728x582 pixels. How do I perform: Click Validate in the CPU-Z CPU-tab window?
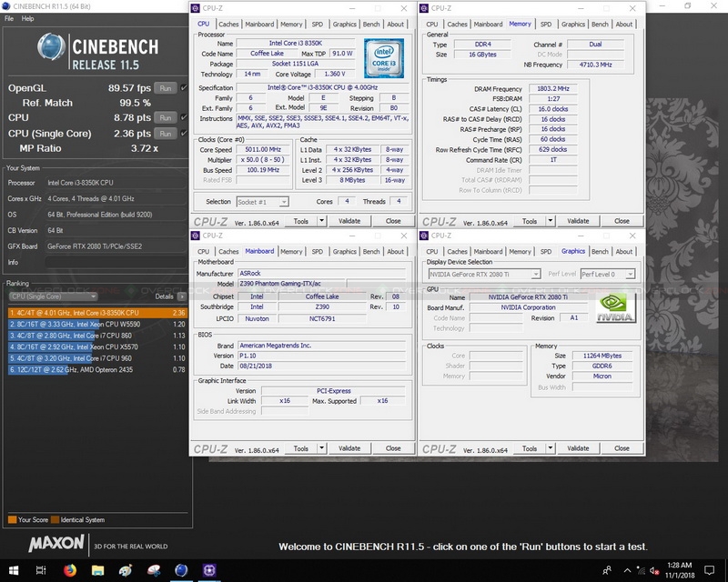tap(349, 221)
